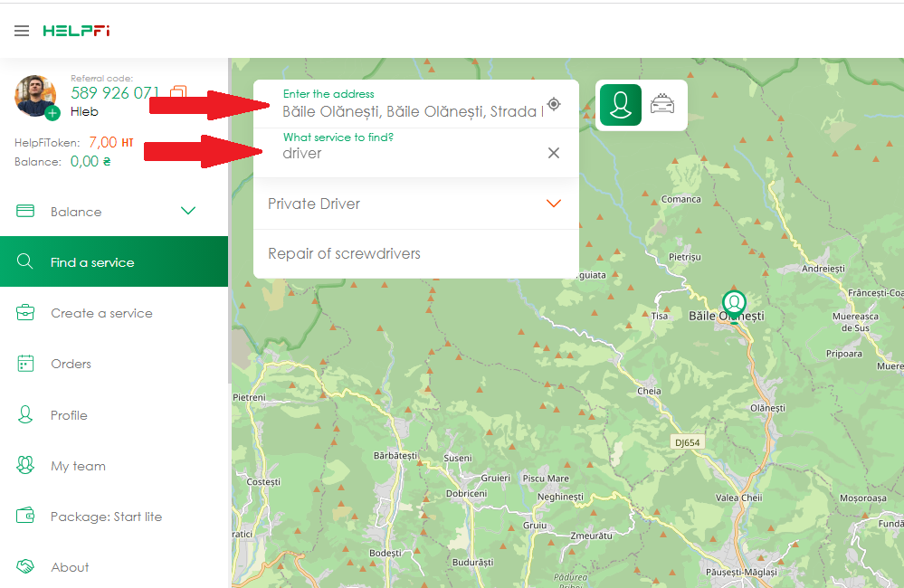Expand the Private Driver category
The image size is (904, 588).
554,204
